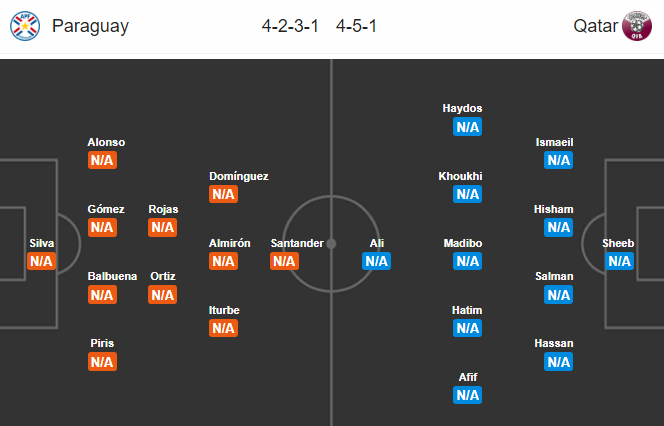This screenshot has width=664, height=426.
Task: Click Afif's blue N/A badge
Action: click(468, 395)
